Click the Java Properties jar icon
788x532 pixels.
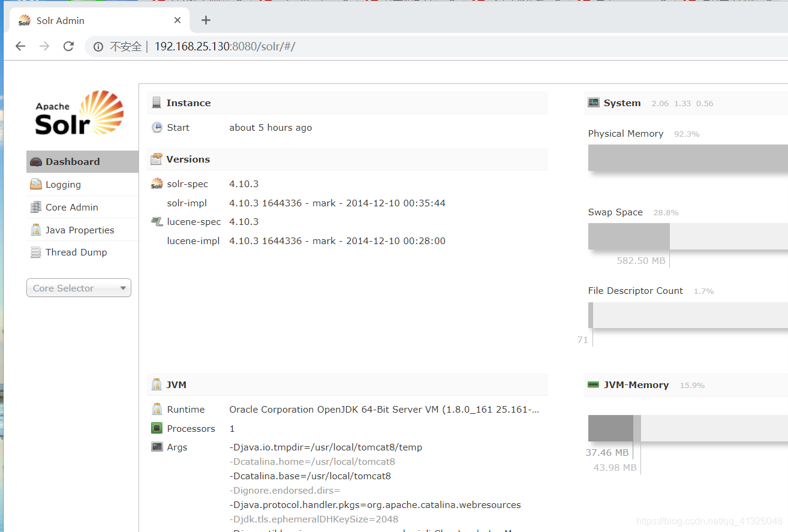tap(36, 230)
